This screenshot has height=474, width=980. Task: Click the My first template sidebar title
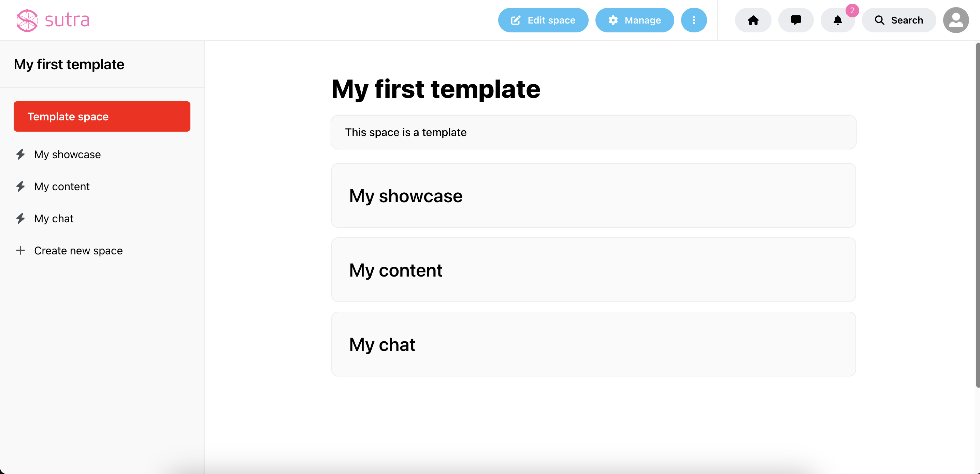[x=69, y=64]
